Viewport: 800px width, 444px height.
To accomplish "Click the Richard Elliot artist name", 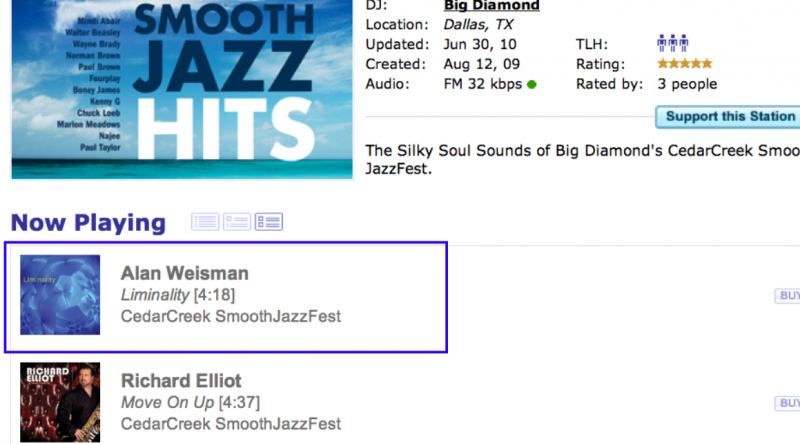I will click(x=181, y=381).
